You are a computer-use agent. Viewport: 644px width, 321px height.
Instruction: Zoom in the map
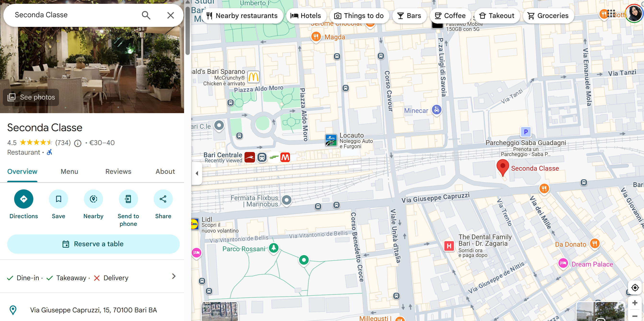click(635, 303)
